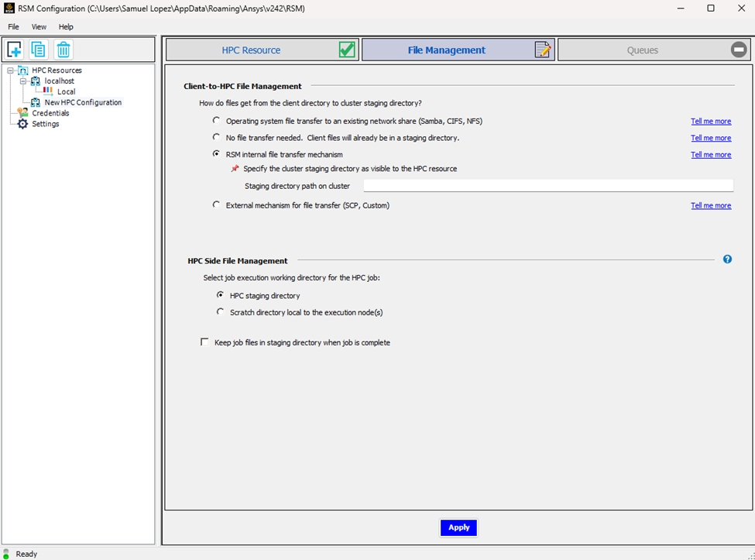Viewport: 755px width, 560px height.
Task: Click the Apply button
Action: 458,527
